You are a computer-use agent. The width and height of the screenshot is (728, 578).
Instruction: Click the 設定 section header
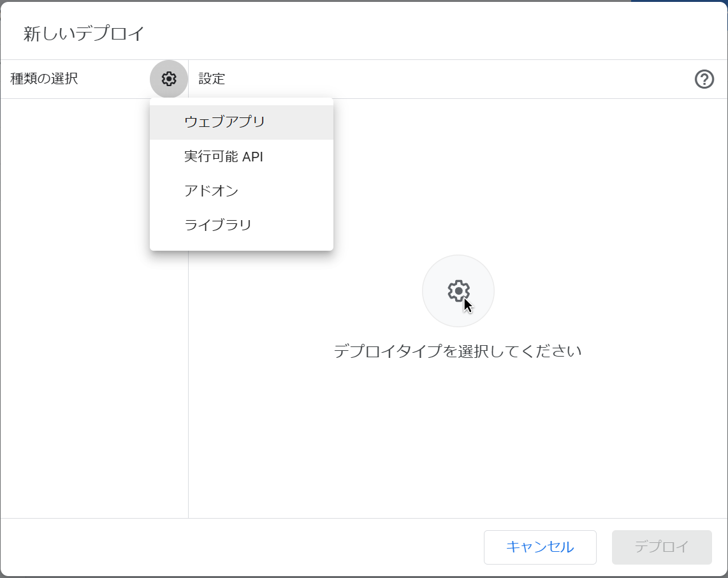click(211, 79)
